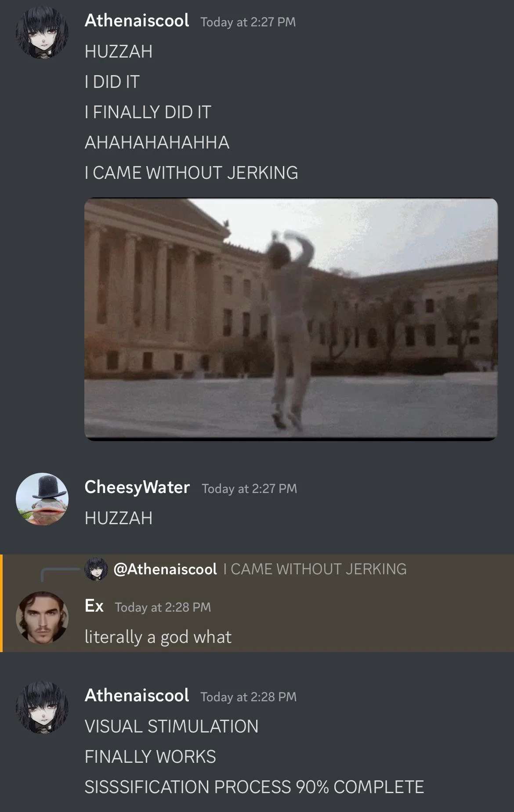Viewport: 514px width, 812px height.
Task: Open CheesyWater's hat-wearing avatar
Action: click(42, 499)
